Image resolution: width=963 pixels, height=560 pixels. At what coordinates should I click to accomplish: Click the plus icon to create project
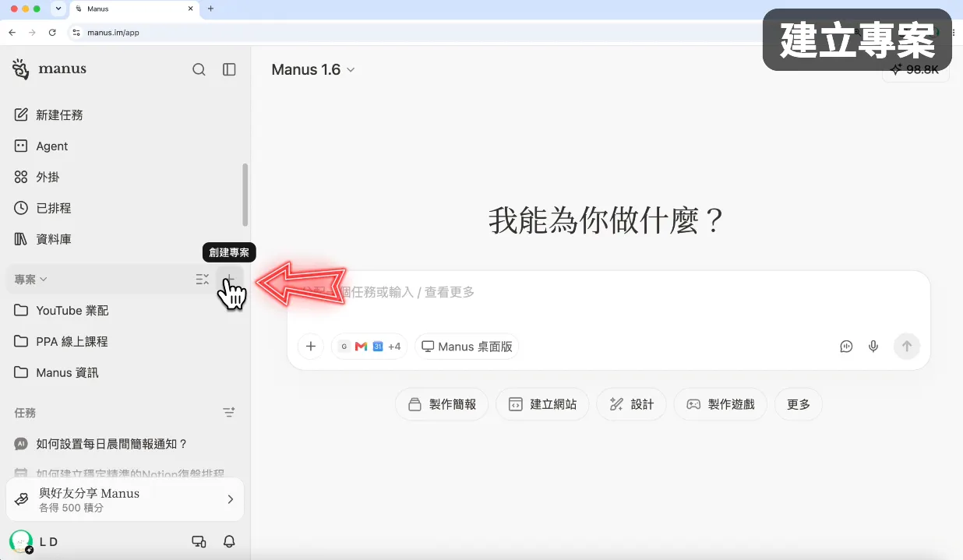[x=230, y=279]
